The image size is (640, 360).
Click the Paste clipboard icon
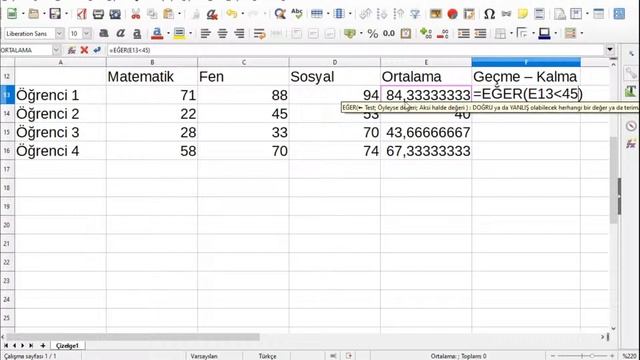[168, 14]
